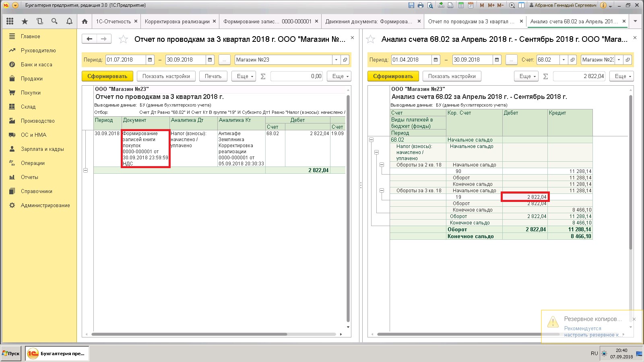Viewport: 644px width, 362px height.
Task: Click Показать настройки in right report
Action: point(452,76)
